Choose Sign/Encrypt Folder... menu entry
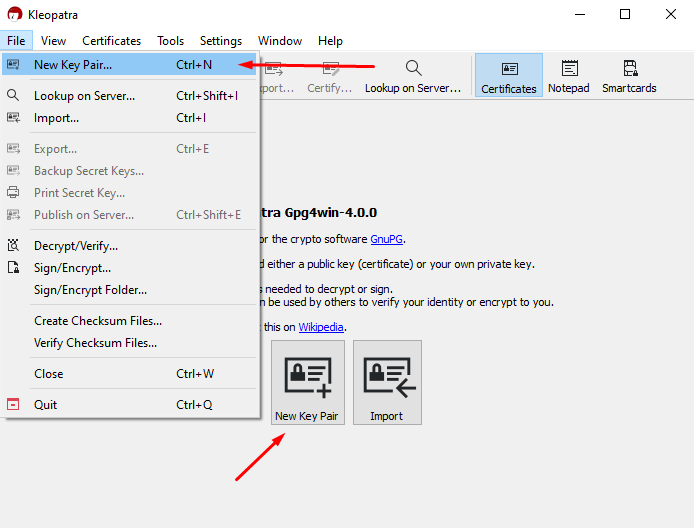Viewport: 694px width, 528px height. point(129,290)
